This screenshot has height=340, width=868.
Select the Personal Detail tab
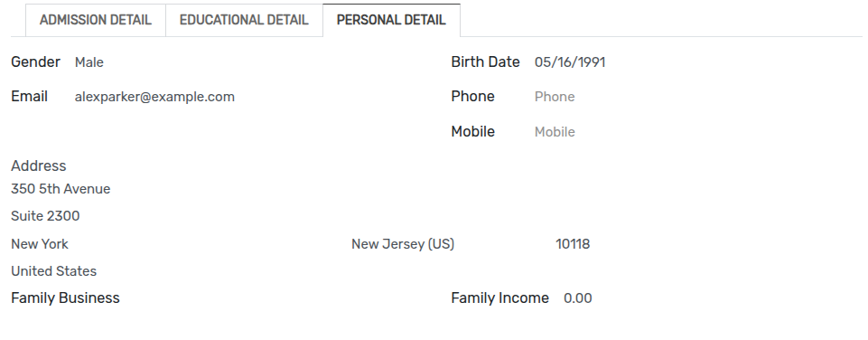[x=391, y=20]
